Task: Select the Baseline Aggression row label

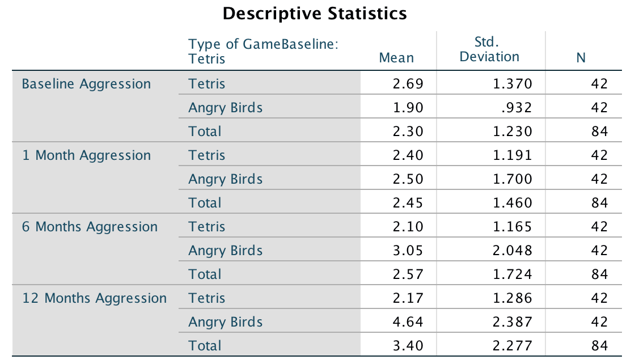Action: (86, 84)
